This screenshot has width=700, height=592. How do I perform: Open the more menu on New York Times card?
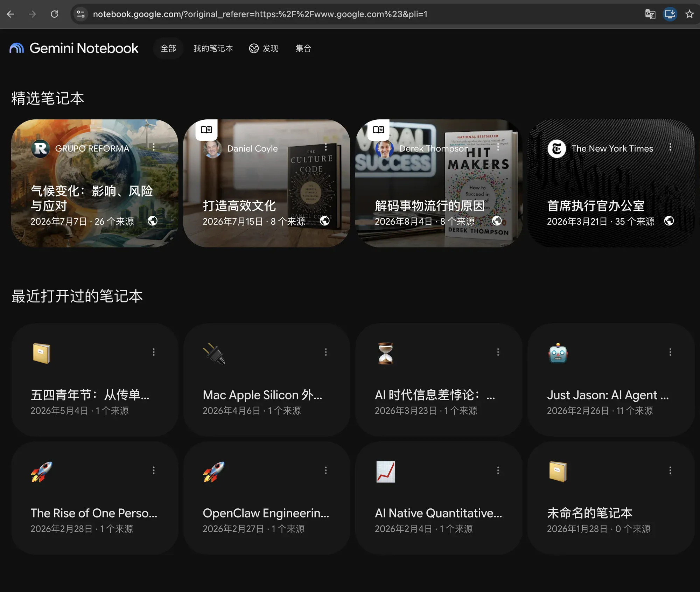pyautogui.click(x=670, y=147)
